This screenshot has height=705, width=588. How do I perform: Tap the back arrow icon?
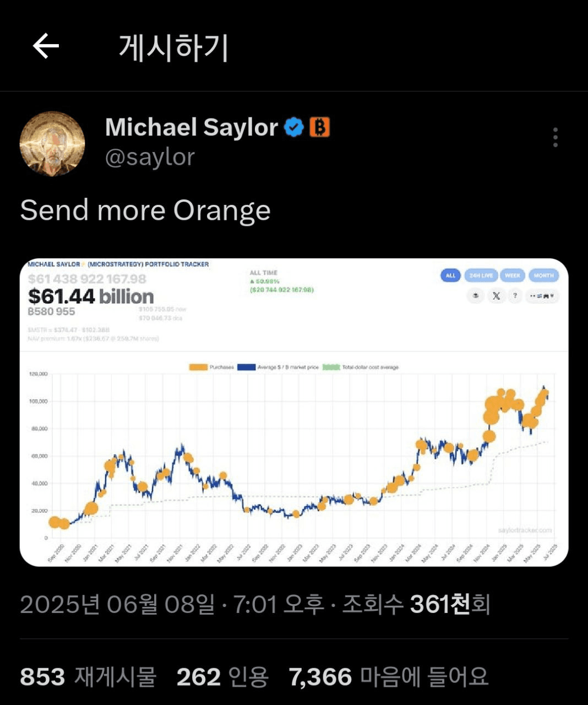click(46, 46)
